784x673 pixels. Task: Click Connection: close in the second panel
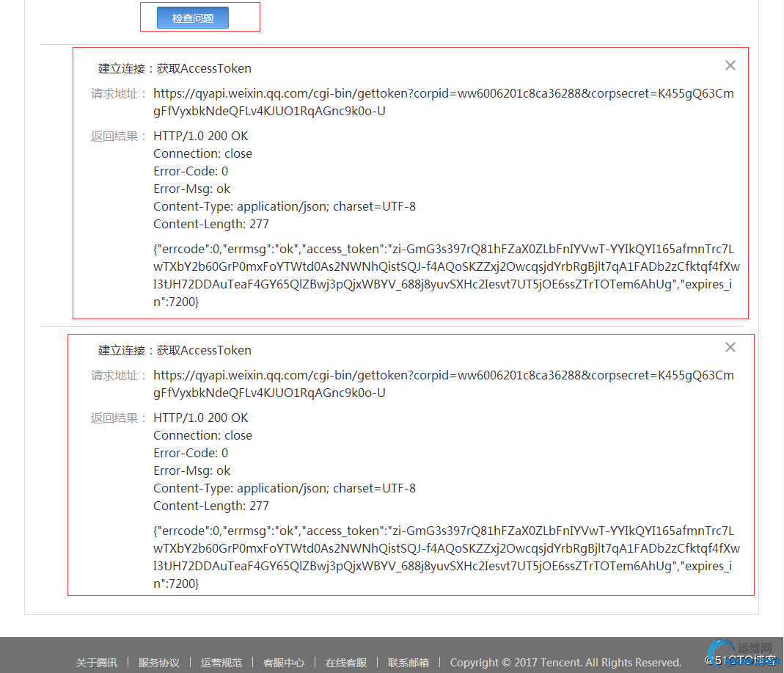click(202, 435)
